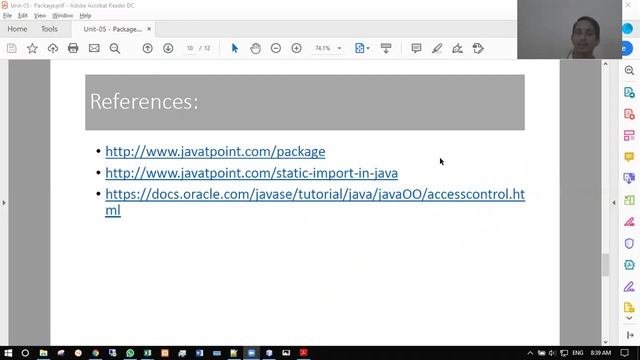640x360 pixels.
Task: Open the Window menu
Action: click(x=62, y=16)
